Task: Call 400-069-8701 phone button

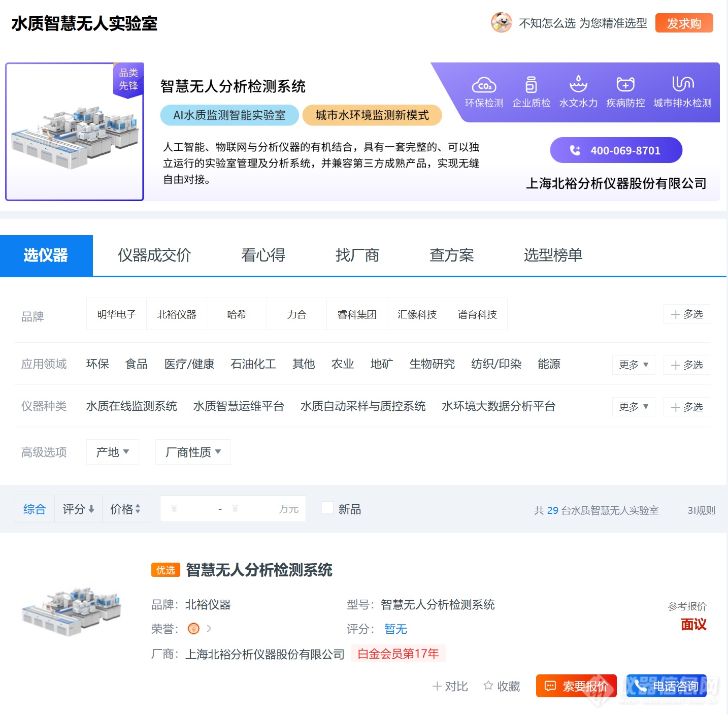Action: (616, 150)
